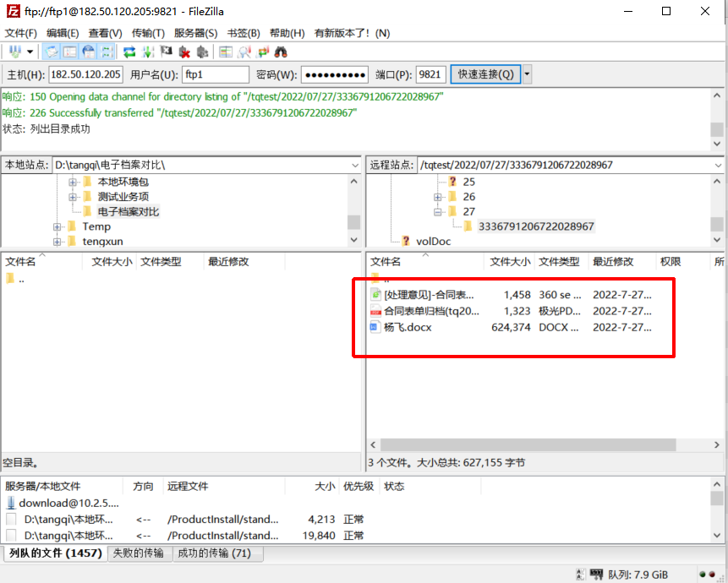This screenshot has width=728, height=583.
Task: Expand the 本地环境包 folder
Action: coord(73,183)
